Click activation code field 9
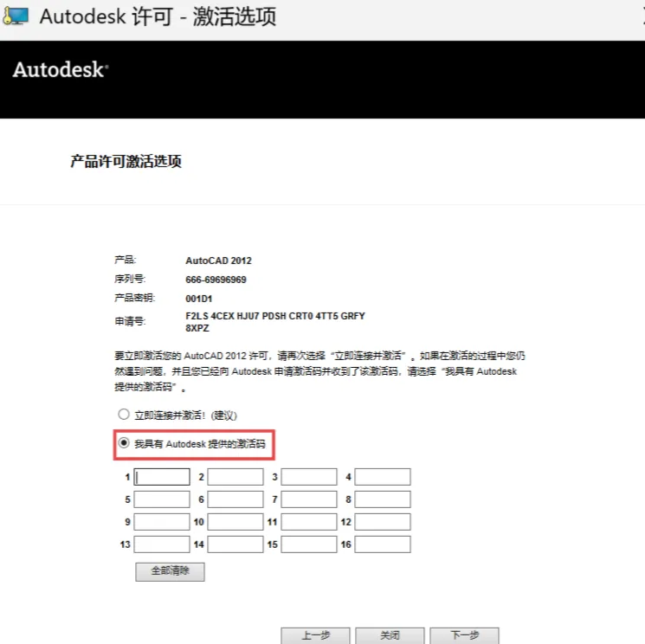The image size is (645, 644). click(x=162, y=522)
